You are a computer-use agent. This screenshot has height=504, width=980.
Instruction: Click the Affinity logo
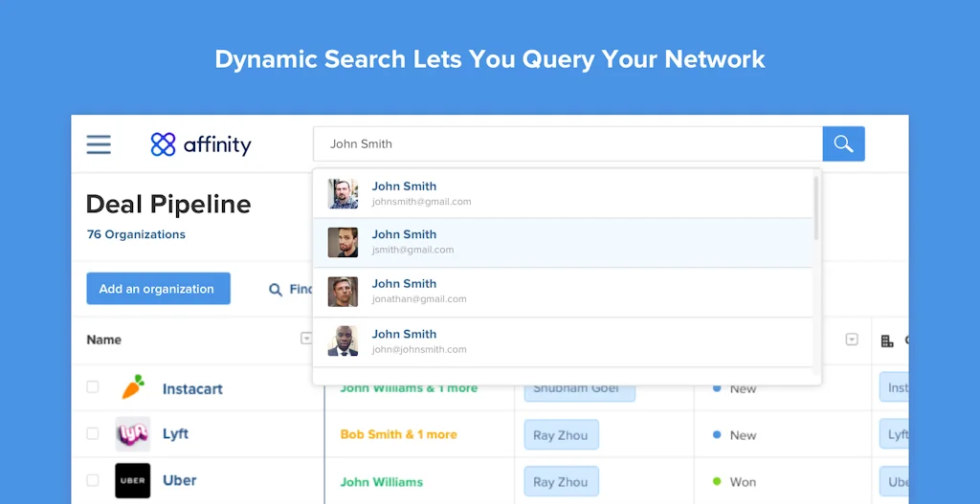click(x=201, y=144)
